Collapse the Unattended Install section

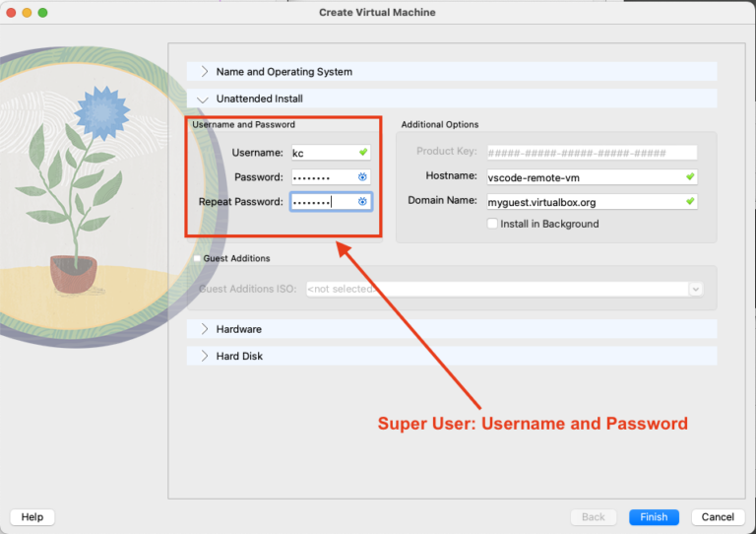203,100
